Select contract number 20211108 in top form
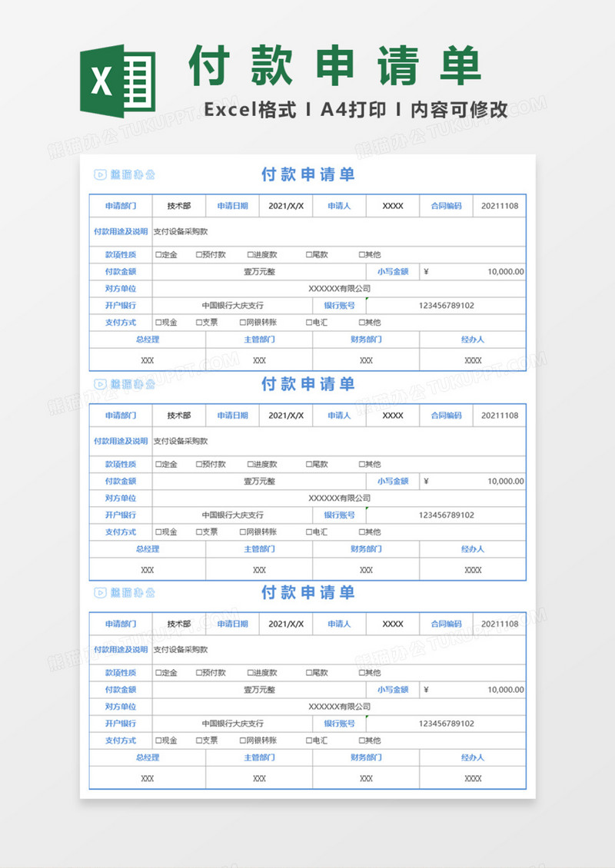The width and height of the screenshot is (615, 868). pyautogui.click(x=500, y=206)
